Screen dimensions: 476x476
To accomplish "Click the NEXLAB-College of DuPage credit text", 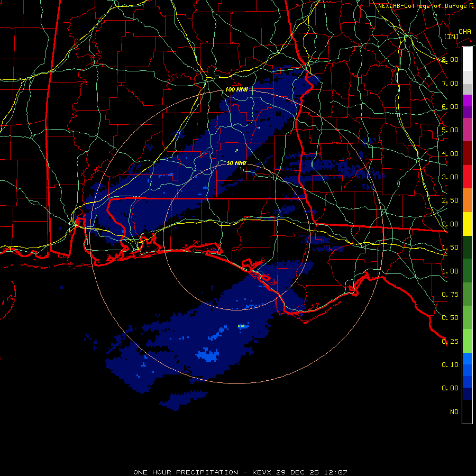I will tap(425, 6).
